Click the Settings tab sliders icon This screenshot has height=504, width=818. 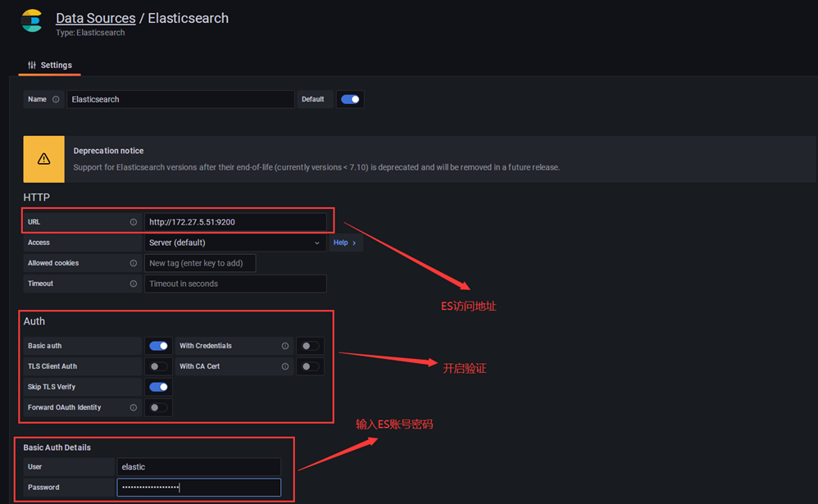click(x=32, y=66)
